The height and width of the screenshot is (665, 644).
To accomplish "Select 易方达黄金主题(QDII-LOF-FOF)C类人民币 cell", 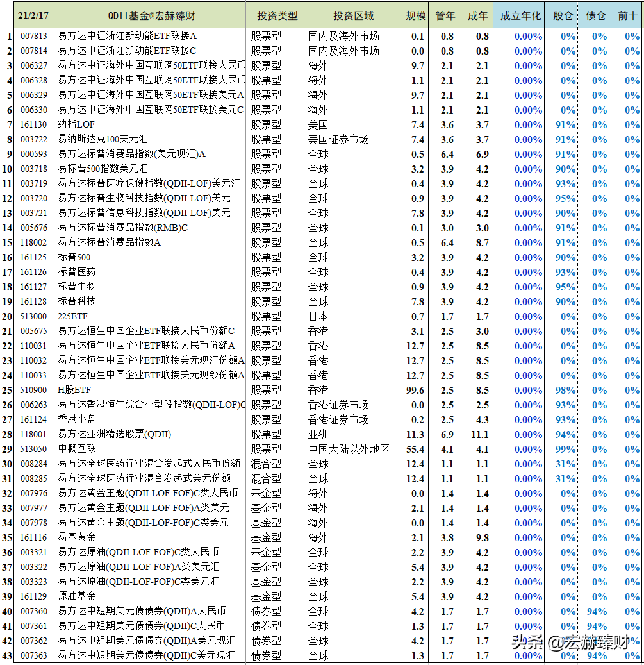I will click(x=148, y=493).
